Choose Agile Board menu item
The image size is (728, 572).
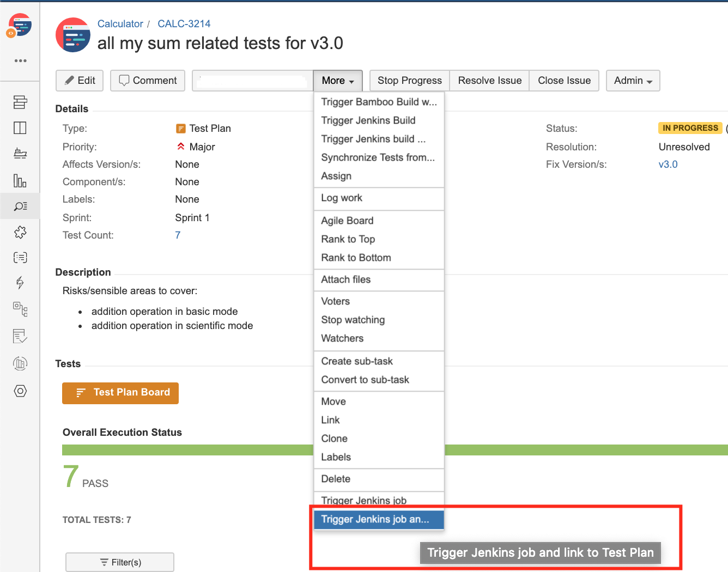[x=379, y=221]
